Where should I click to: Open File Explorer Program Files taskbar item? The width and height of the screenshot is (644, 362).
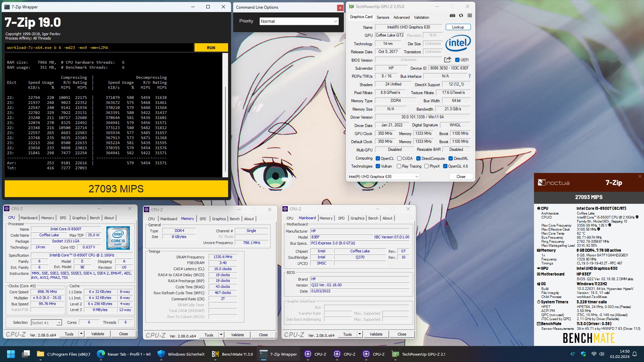point(63,354)
